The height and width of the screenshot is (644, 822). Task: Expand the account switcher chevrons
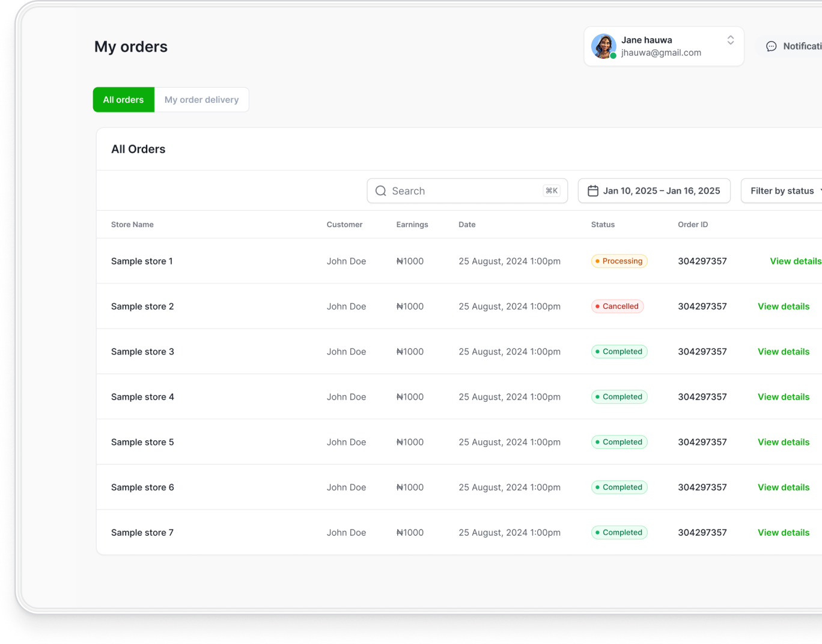tap(730, 40)
